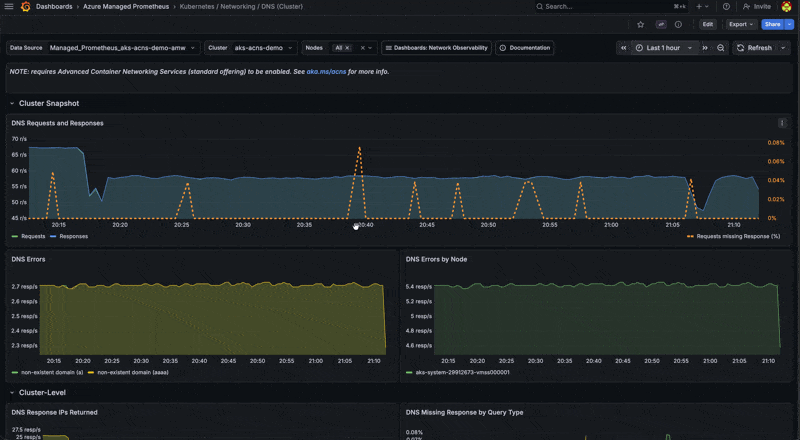Open Data Source selector dropdown
800x440 pixels.
tap(121, 48)
